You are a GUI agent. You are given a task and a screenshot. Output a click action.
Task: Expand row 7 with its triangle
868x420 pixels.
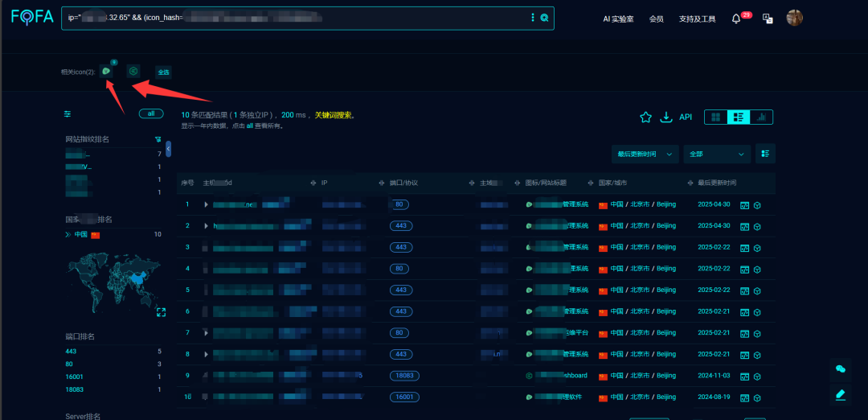pyautogui.click(x=206, y=333)
